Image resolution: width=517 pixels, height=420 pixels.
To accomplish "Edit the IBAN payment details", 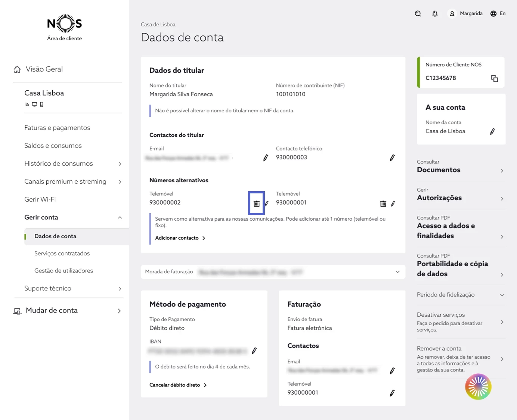I will click(x=254, y=351).
